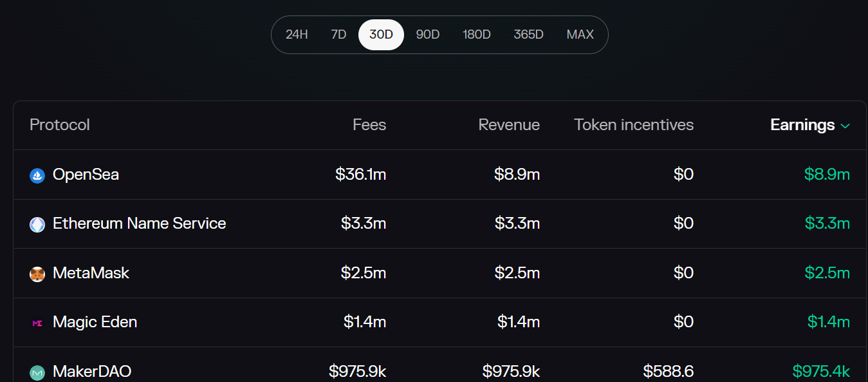This screenshot has width=868, height=382.
Task: Click OpenSea token incentives $0
Action: click(x=683, y=175)
